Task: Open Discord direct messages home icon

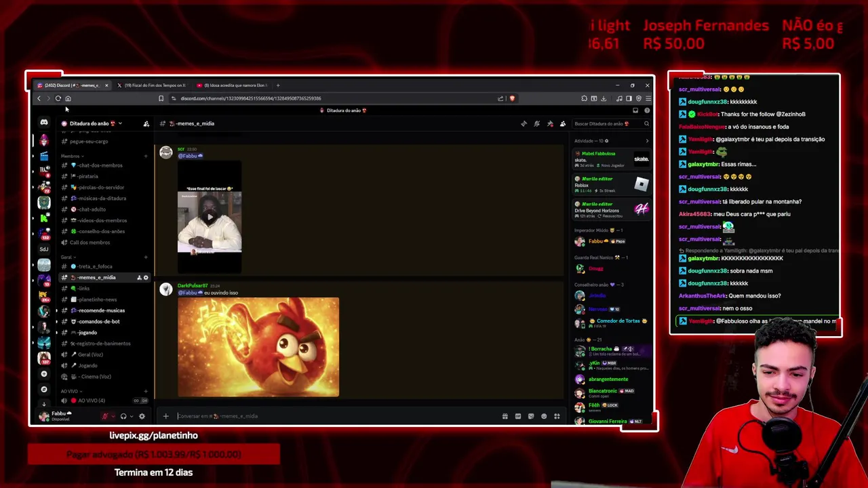Action: [x=44, y=123]
